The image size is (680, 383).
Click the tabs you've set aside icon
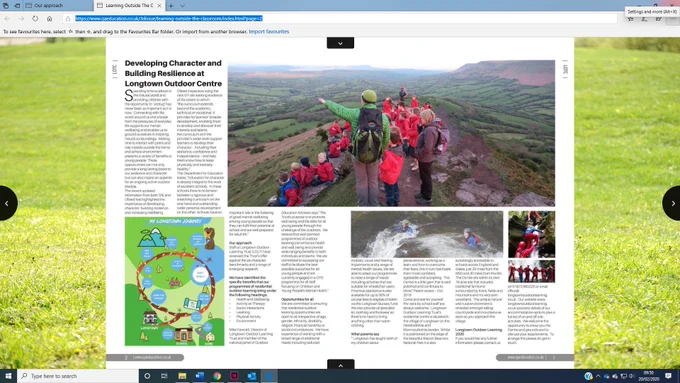(6, 6)
